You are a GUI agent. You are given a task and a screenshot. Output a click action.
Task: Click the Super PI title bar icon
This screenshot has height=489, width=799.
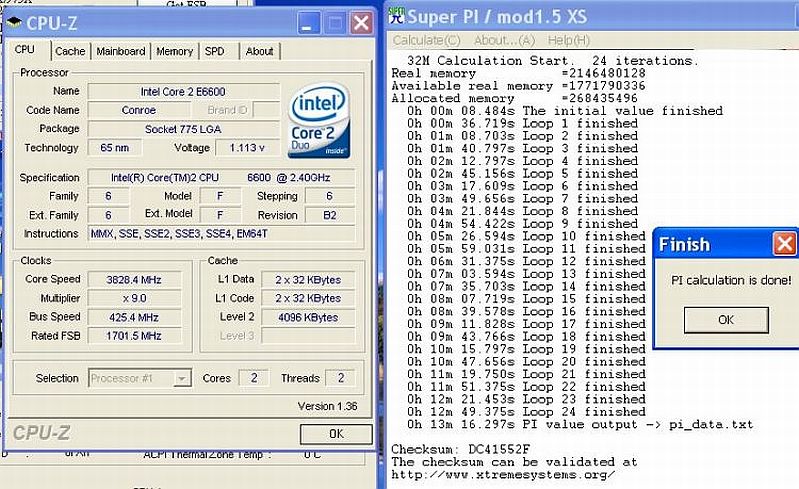[397, 16]
